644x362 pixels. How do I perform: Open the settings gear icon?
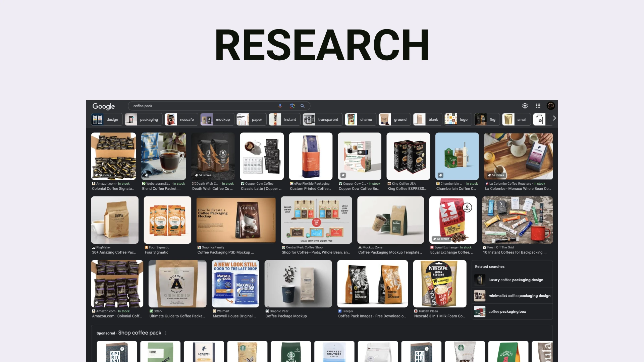(525, 106)
